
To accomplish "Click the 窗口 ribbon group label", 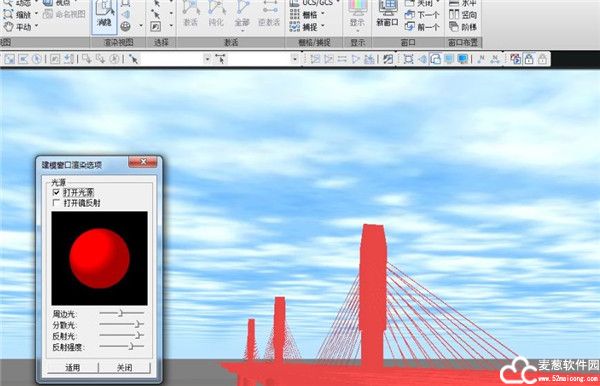I will click(408, 42).
